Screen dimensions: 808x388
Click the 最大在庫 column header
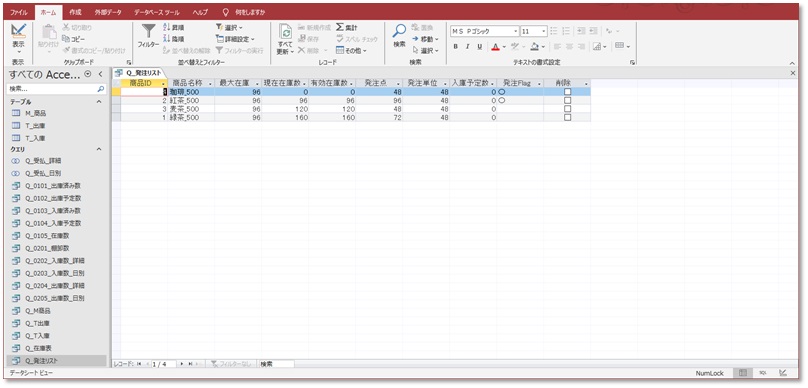click(x=238, y=83)
